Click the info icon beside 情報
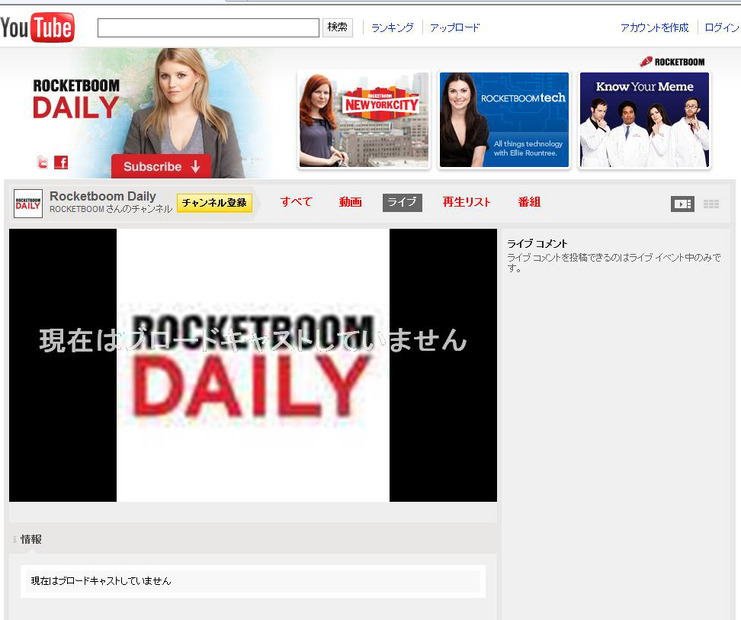The image size is (741, 620). pyautogui.click(x=15, y=539)
